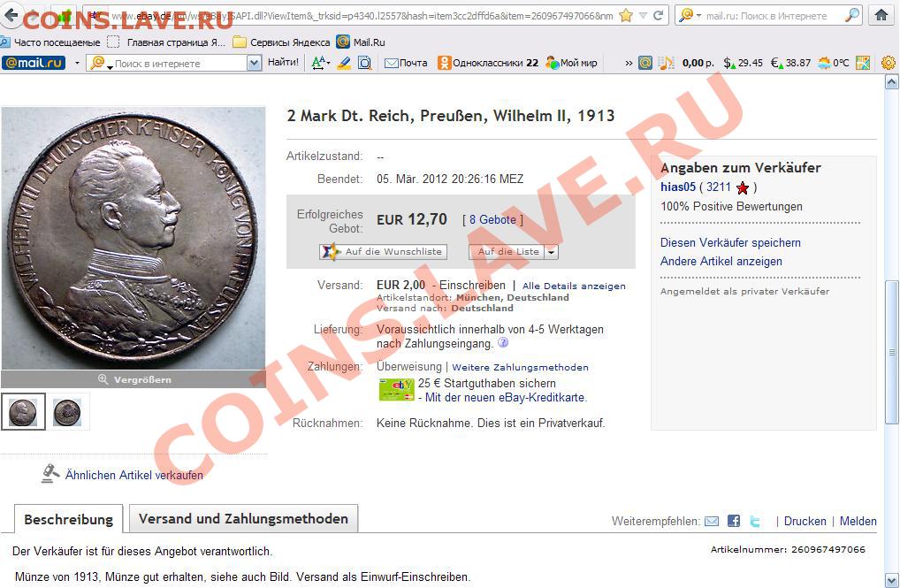The image size is (900, 588).
Task: Open Одноклассники toolbar shortcut
Action: click(488, 63)
